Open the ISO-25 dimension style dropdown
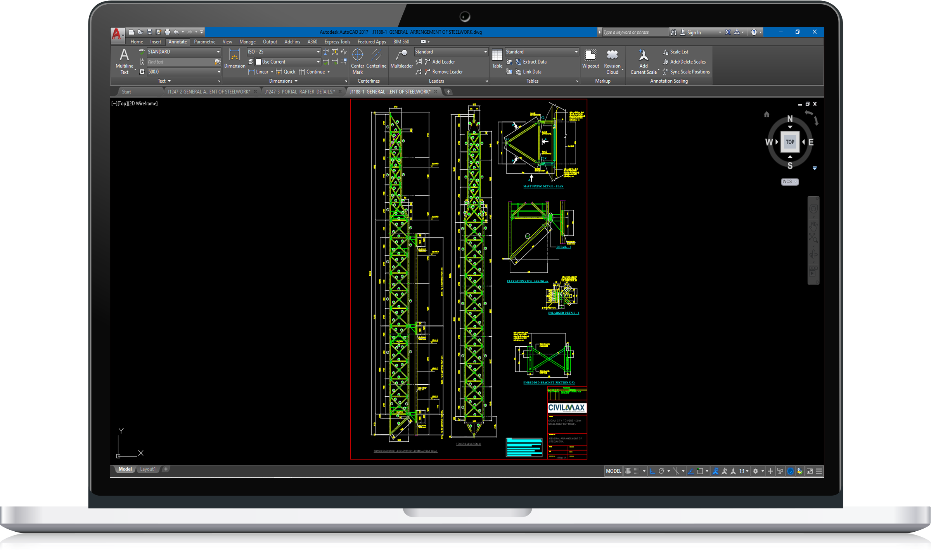This screenshot has width=931, height=560. click(x=318, y=52)
